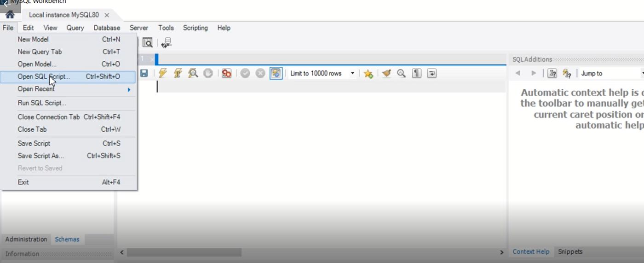Viewport: 644px width, 263px height.
Task: Toggle the continue-on-error red stop icon
Action: (226, 73)
